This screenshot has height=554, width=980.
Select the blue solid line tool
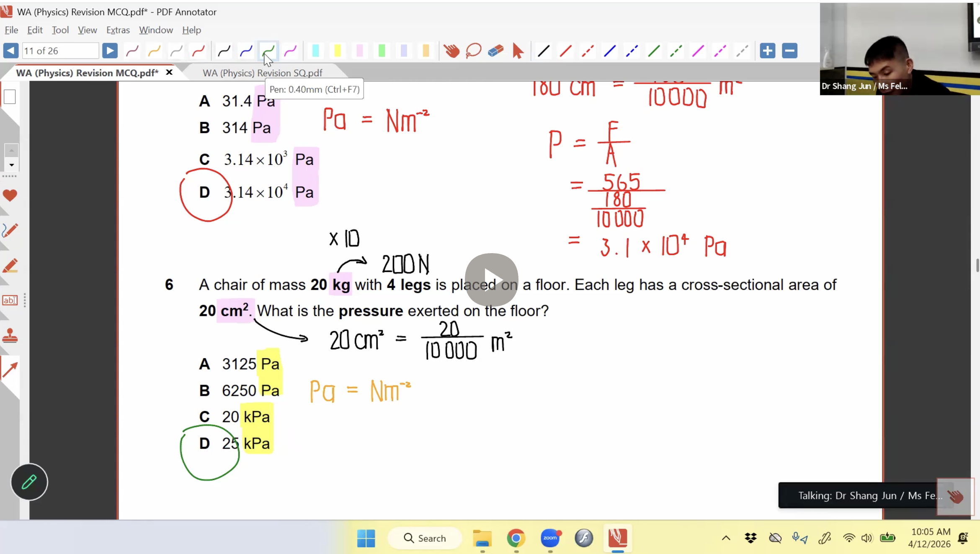(x=610, y=51)
